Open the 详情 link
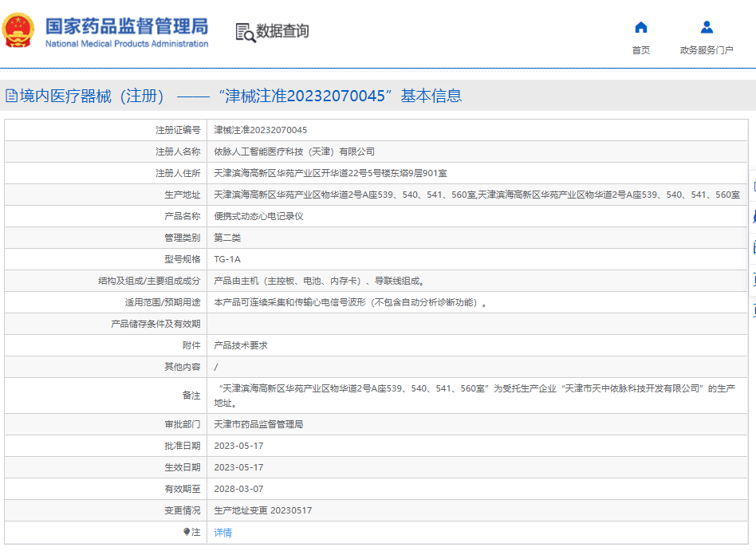The height and width of the screenshot is (551, 756). coord(222,532)
